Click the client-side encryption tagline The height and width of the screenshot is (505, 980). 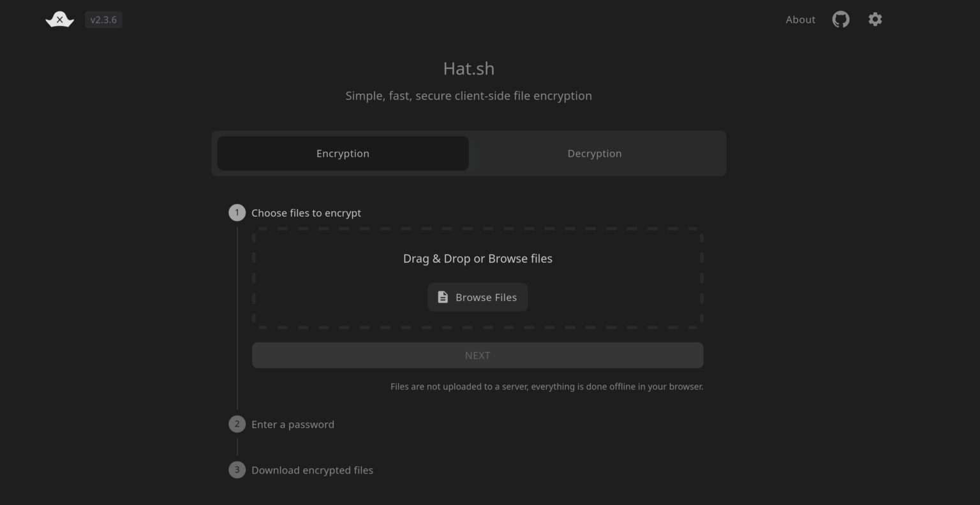tap(468, 96)
